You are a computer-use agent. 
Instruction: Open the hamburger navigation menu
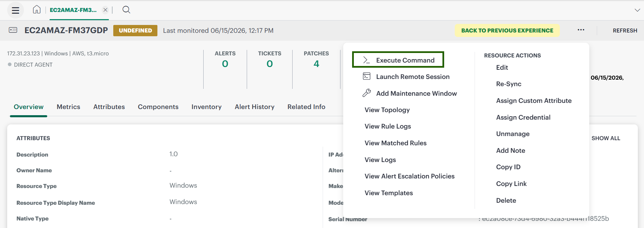[15, 10]
